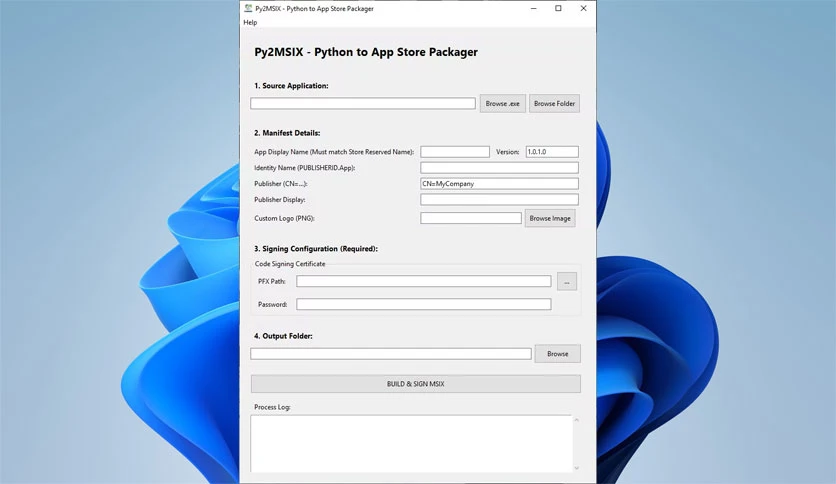Click the '4. Output Folder:' heading

(283, 336)
